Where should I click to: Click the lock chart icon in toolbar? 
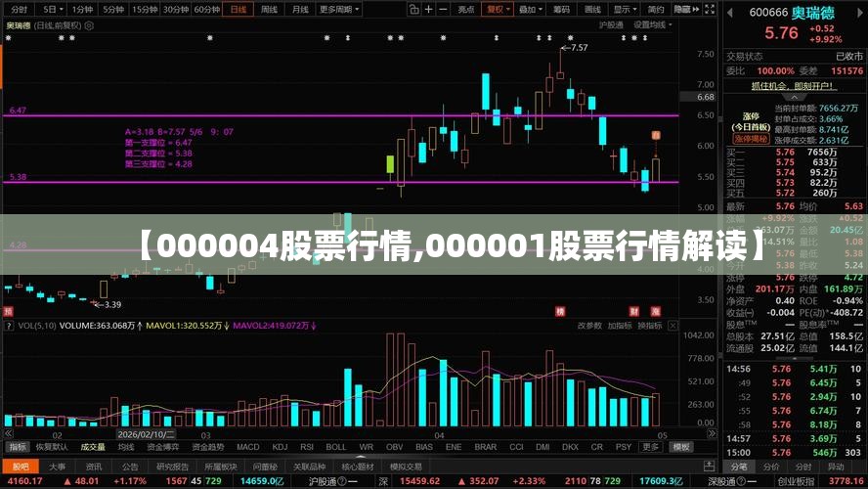414,10
